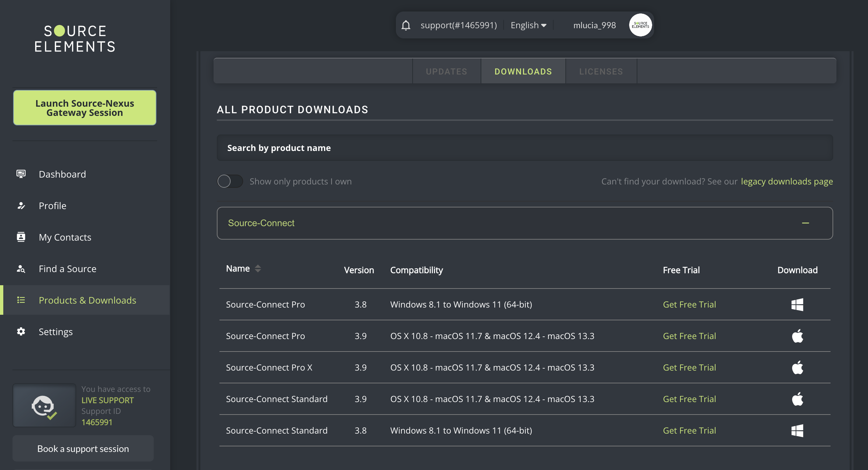Download Source-Connect Standard 3.8 Windows installer
Viewport: 868px width, 470px height.
pos(797,430)
